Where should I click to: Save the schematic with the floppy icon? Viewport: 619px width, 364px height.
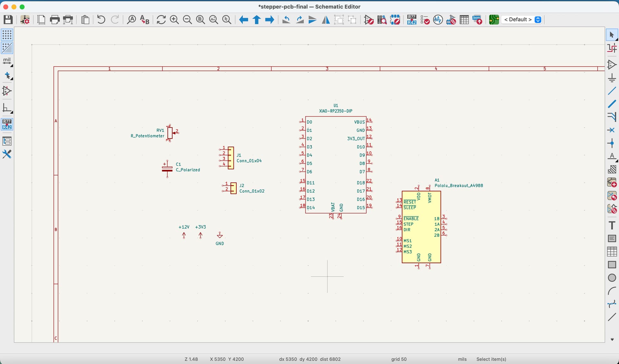8,20
